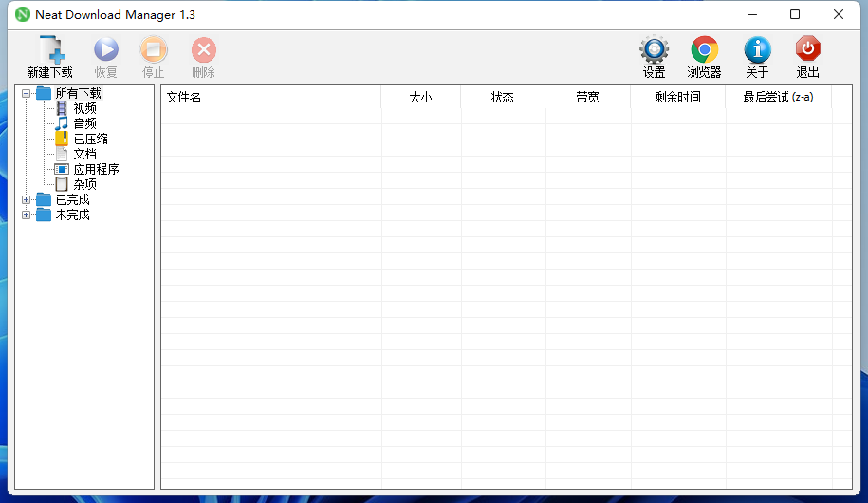
Task: Close the Neat Download Manager window
Action: (x=839, y=14)
